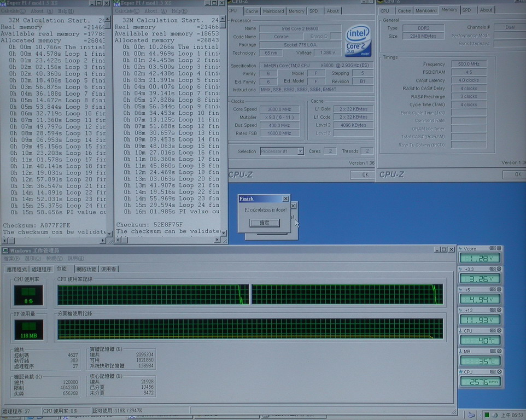Open the 選項(O) menu in Task Manager
The image size is (526, 420).
point(33,259)
